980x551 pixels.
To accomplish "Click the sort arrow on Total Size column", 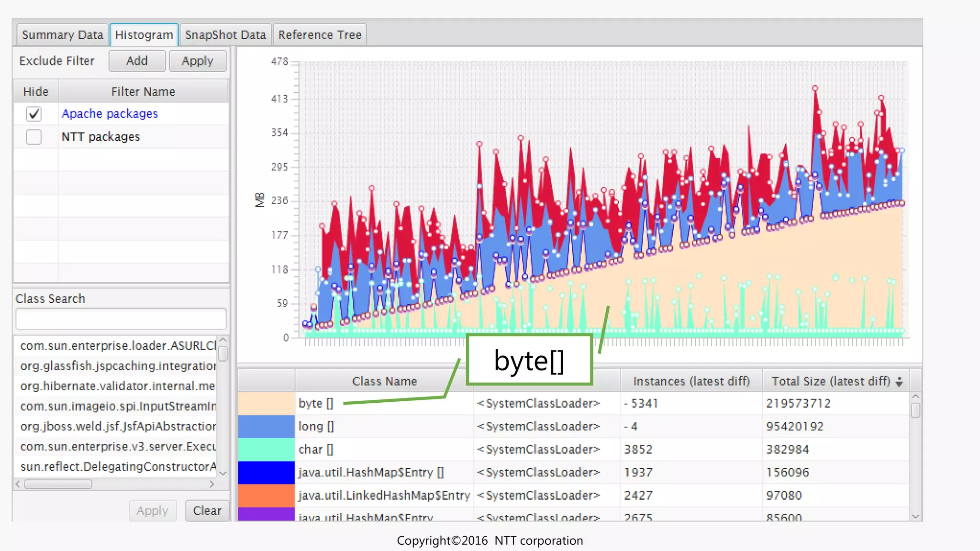I will click(899, 382).
